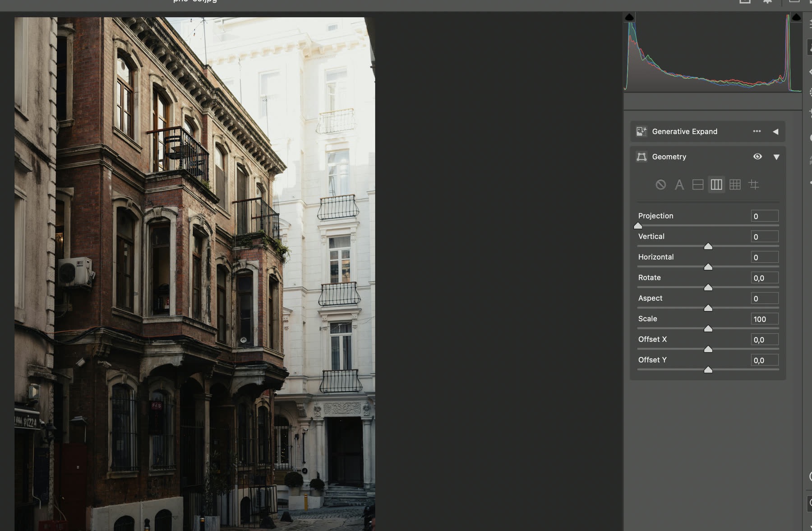Expand the Generative Expand panel arrow
The width and height of the screenshot is (812, 531).
pyautogui.click(x=775, y=132)
